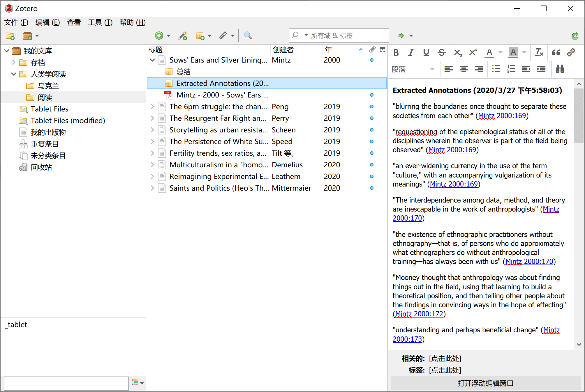The height and width of the screenshot is (392, 585).
Task: Click the 打开浮动编辑窗口 button
Action: pos(486,383)
